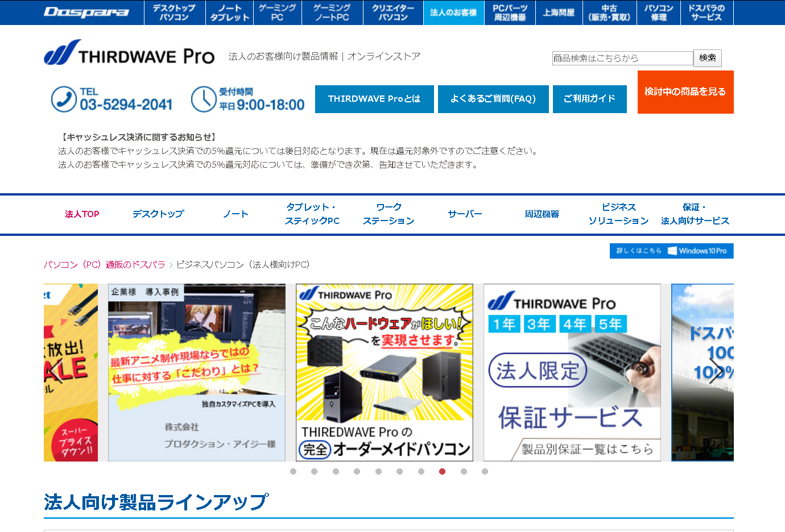Open 上海問屋 in the top bar

(x=559, y=13)
